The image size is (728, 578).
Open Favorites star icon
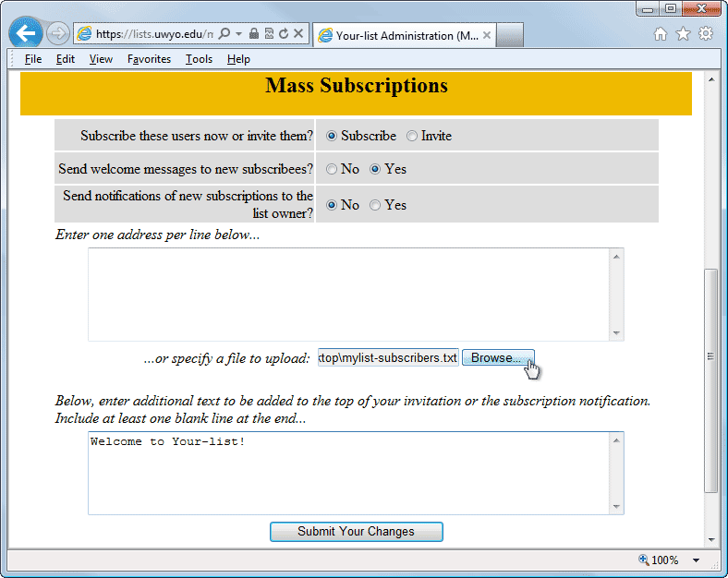point(683,34)
